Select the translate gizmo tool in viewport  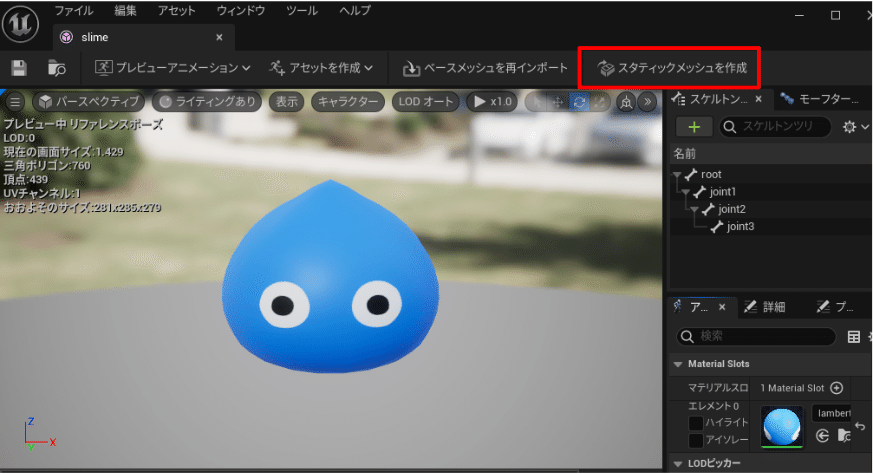tap(557, 102)
